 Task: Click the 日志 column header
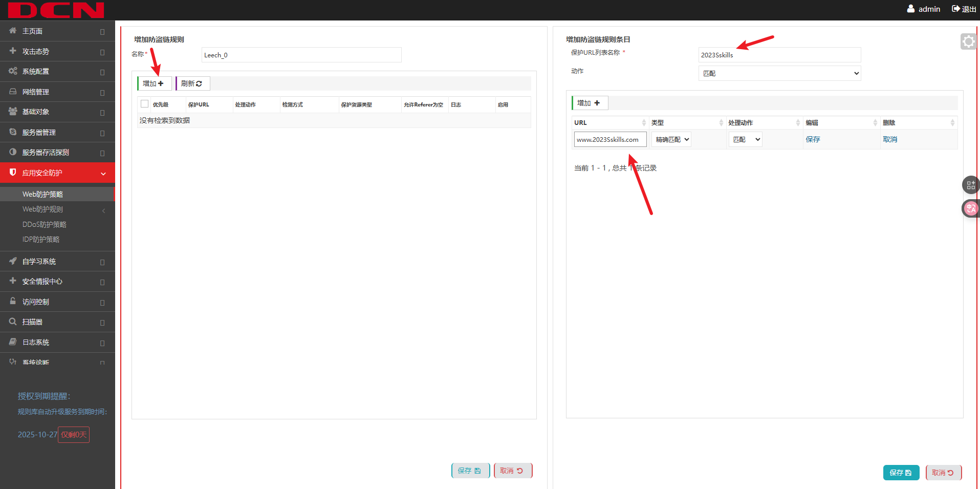pos(456,104)
